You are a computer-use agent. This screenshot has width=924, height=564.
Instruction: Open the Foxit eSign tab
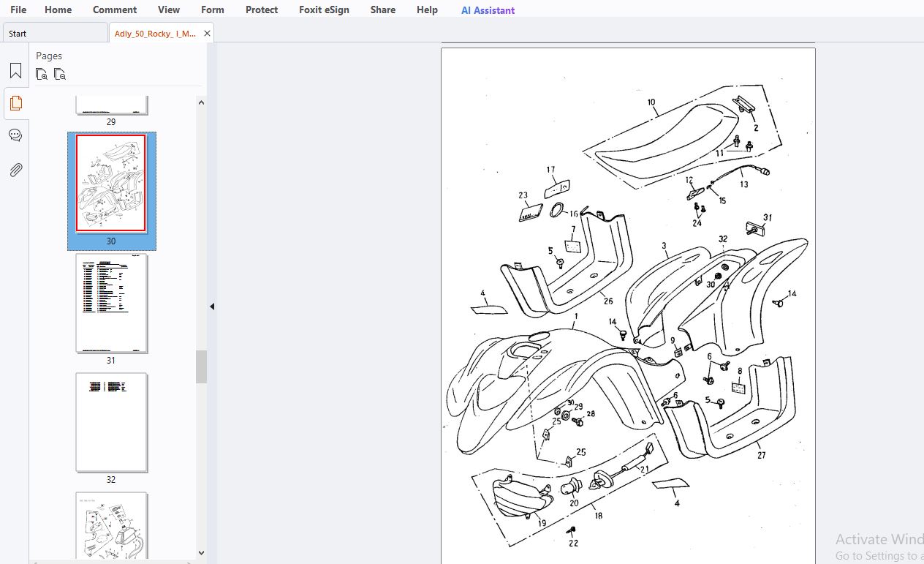324,10
